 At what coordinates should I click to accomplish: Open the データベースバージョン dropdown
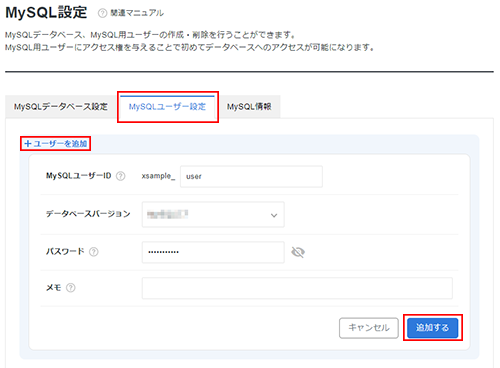(x=213, y=214)
